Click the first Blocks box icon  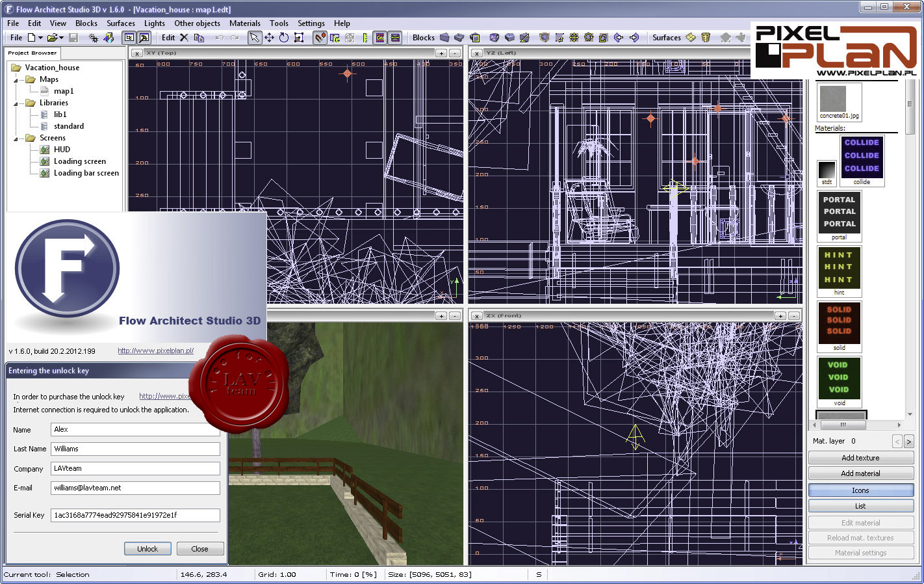point(444,38)
